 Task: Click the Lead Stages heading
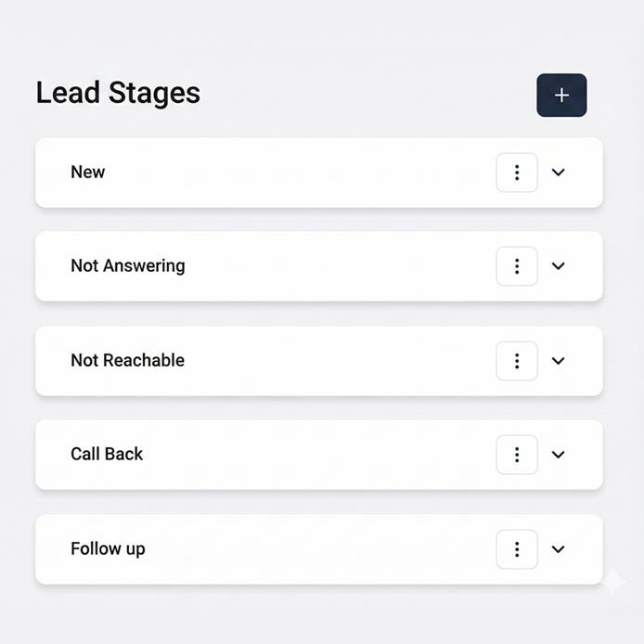[118, 93]
